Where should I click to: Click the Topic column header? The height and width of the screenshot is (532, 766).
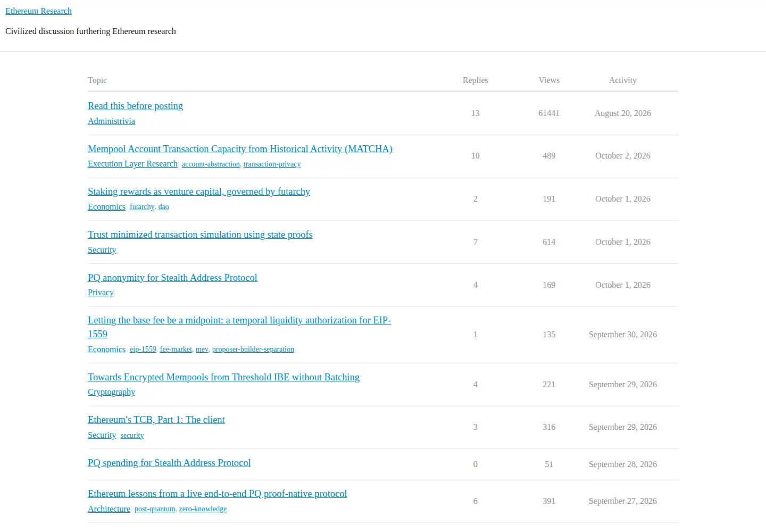click(97, 80)
